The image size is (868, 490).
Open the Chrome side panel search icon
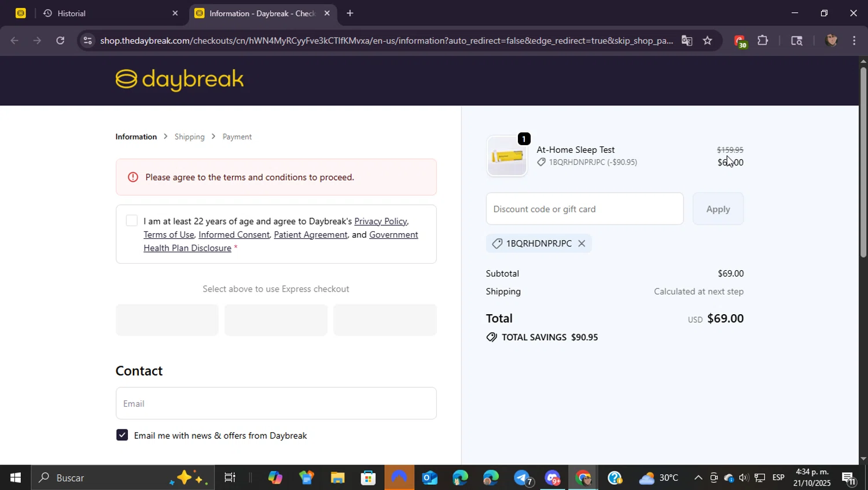pyautogui.click(x=797, y=40)
